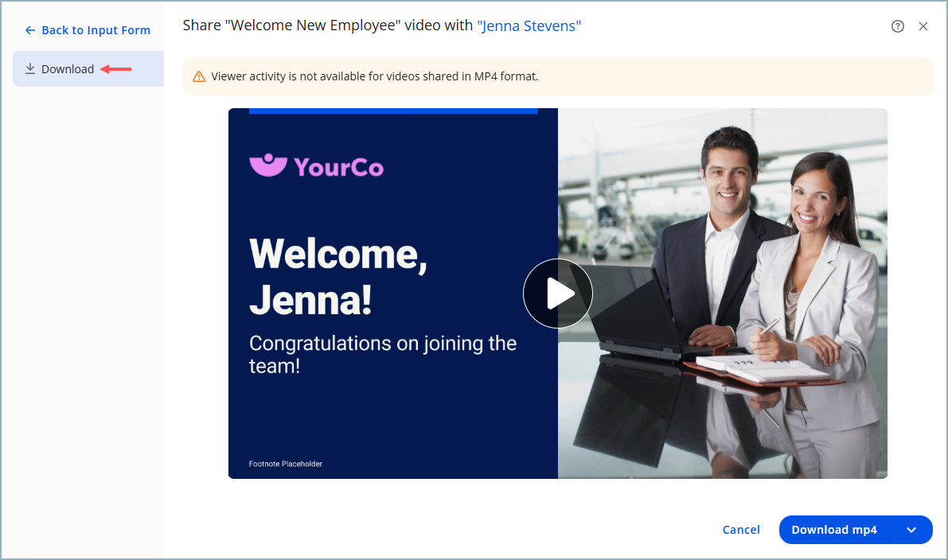Click the left arrow icon beside Back to Input Form

click(30, 30)
